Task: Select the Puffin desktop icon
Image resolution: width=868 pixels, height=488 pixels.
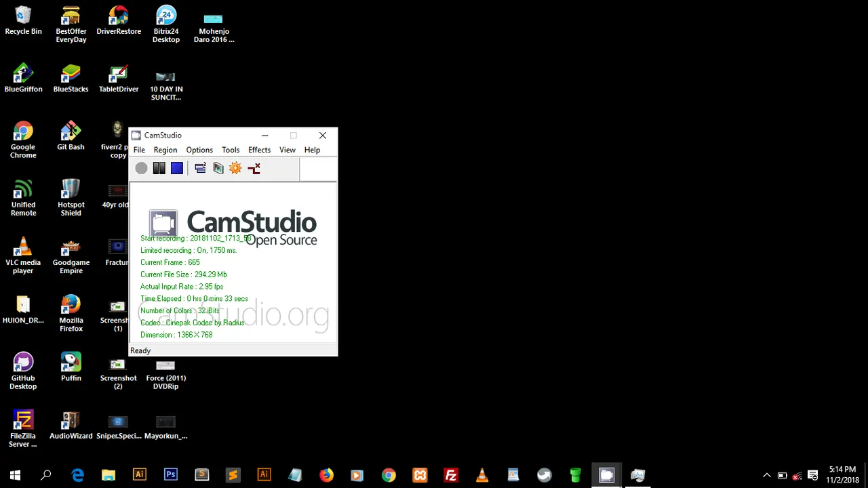Action: (71, 367)
